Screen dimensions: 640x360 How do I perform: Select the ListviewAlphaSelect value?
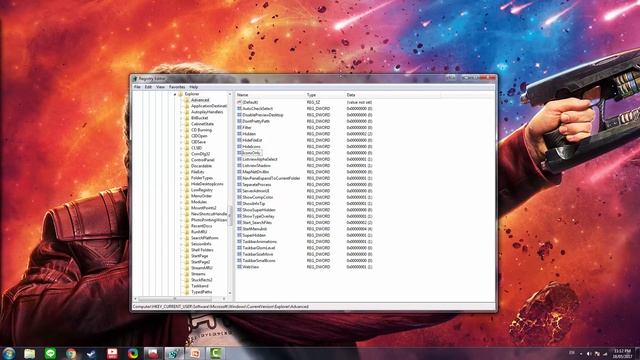pos(260,159)
